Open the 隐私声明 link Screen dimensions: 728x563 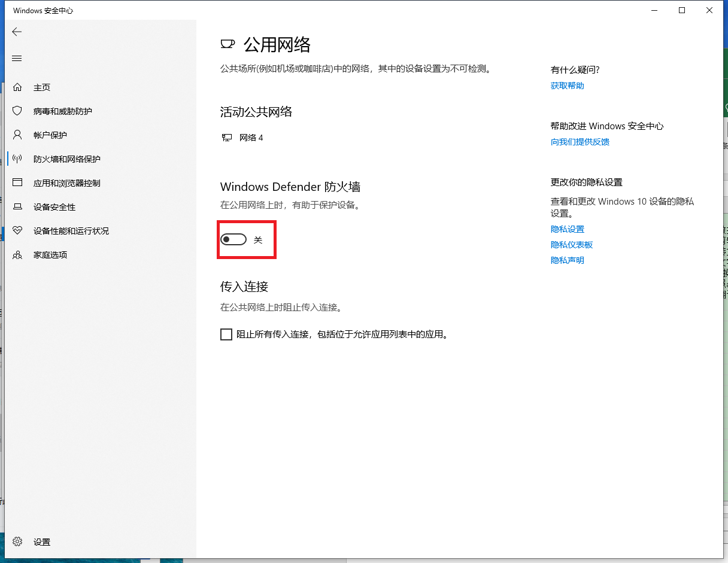568,260
